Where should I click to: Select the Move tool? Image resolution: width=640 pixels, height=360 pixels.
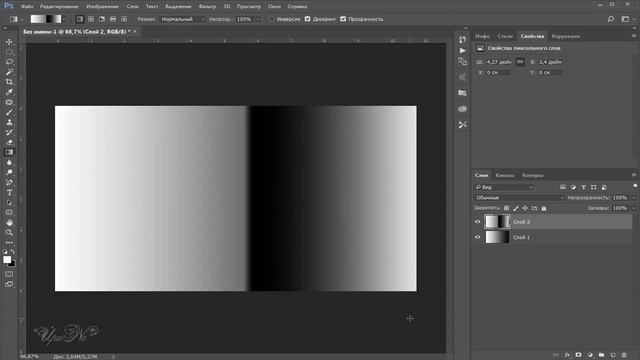pos(9,42)
